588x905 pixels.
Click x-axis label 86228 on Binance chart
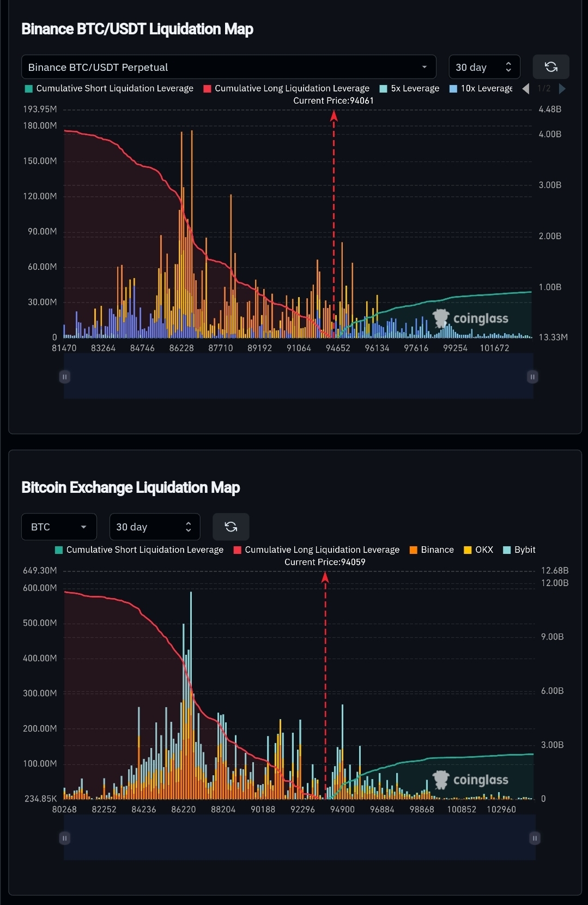tap(181, 348)
